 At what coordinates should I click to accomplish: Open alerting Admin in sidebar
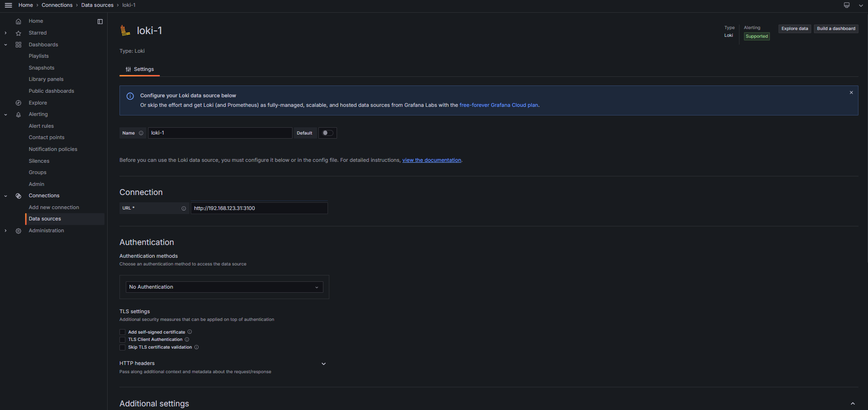point(36,184)
